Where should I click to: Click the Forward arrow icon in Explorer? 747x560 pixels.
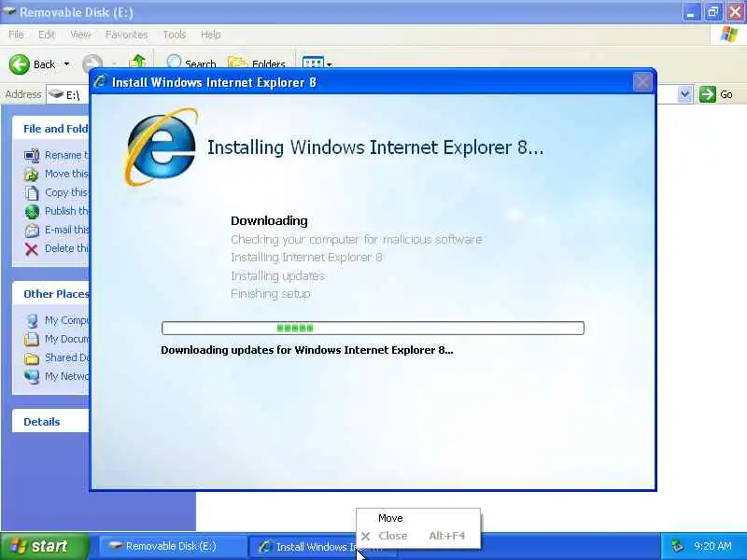[x=92, y=63]
